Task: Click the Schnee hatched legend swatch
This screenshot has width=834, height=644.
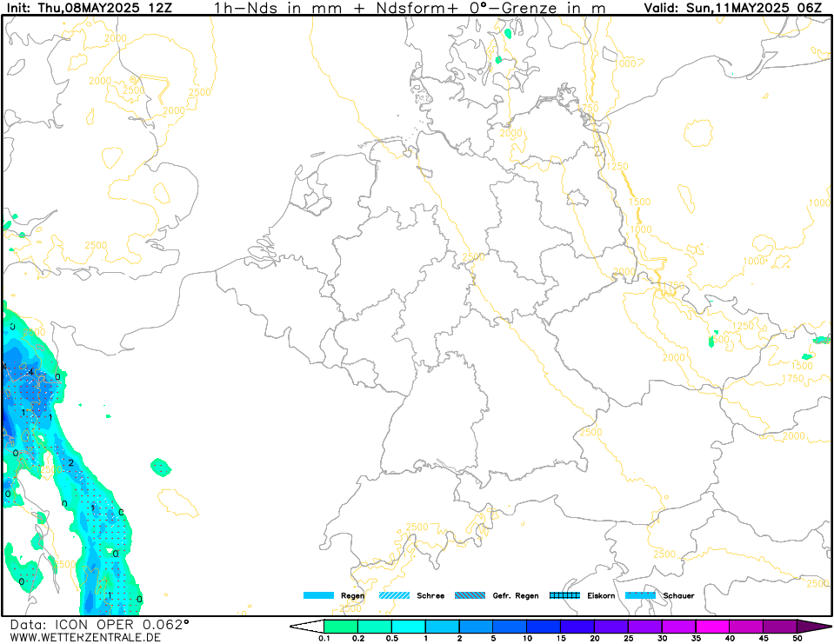Action: point(394,595)
